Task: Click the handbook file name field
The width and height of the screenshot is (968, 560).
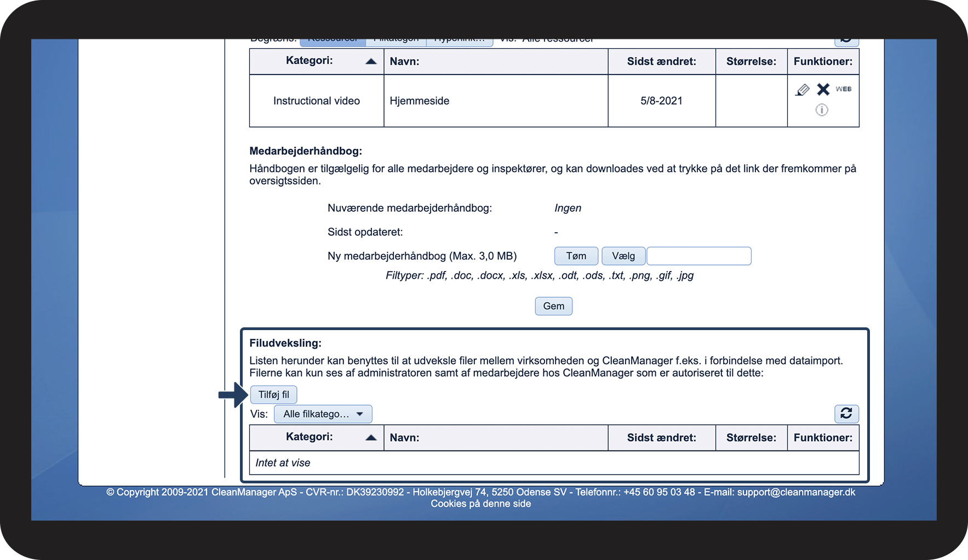Action: 699,256
